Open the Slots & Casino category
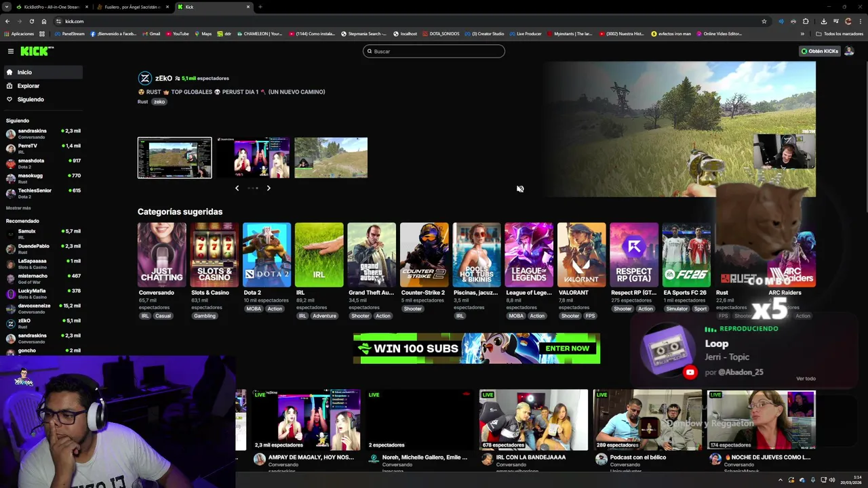868x488 pixels. pyautogui.click(x=214, y=255)
